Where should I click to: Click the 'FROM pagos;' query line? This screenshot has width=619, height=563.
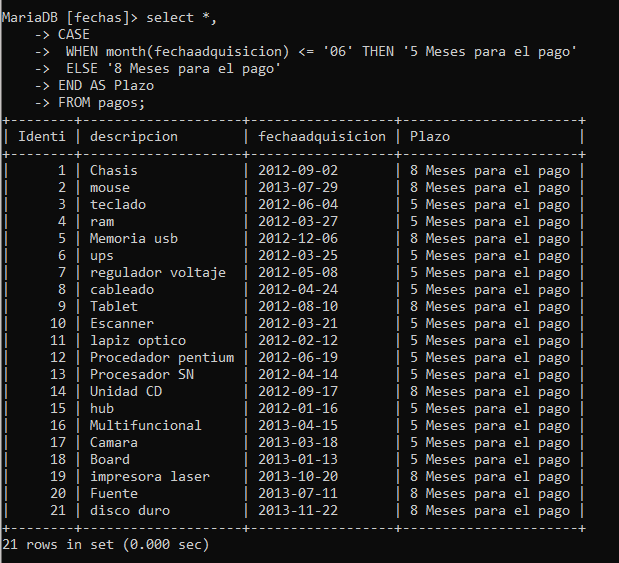click(101, 102)
